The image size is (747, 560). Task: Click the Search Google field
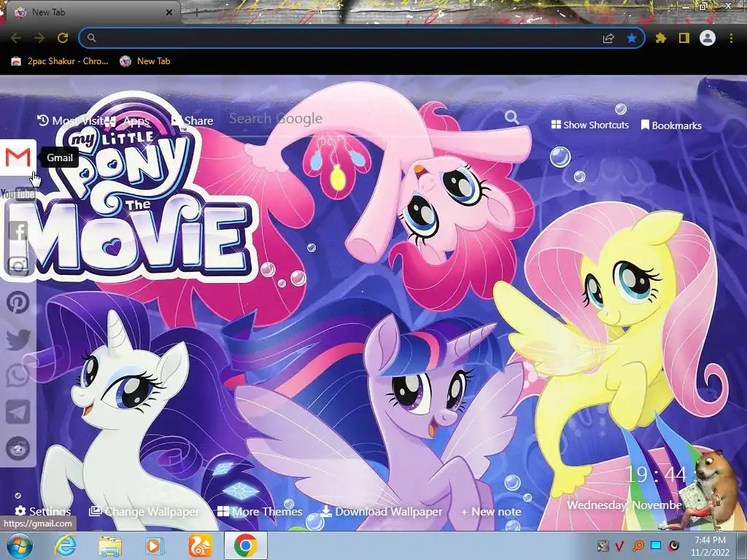point(362,119)
